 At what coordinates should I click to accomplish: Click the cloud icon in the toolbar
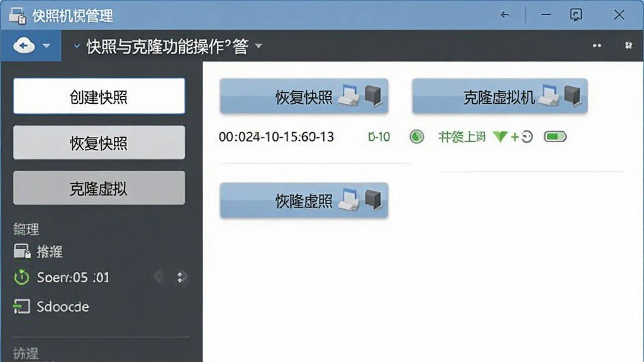pyautogui.click(x=23, y=45)
